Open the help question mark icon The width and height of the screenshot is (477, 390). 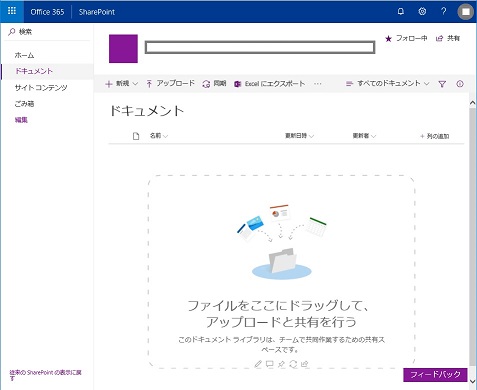click(444, 12)
